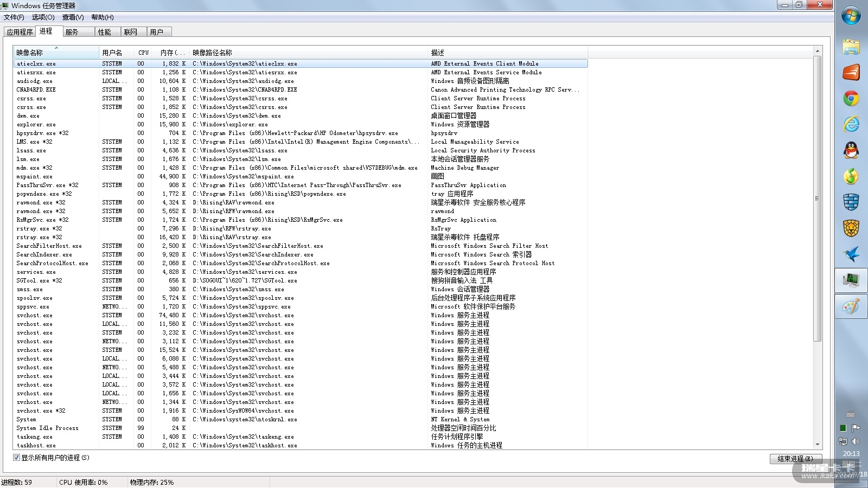868x488 pixels.
Task: Sort by the 内存 column header
Action: point(171,53)
